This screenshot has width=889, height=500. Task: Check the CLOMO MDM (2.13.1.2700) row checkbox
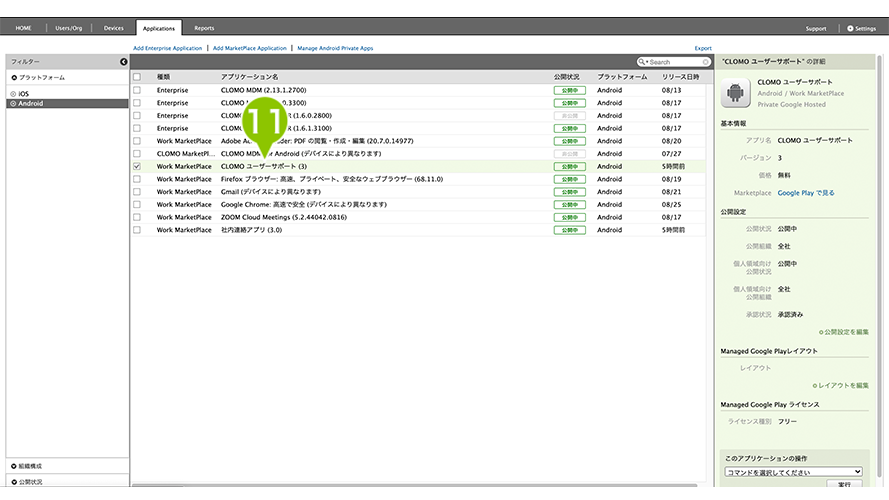137,90
